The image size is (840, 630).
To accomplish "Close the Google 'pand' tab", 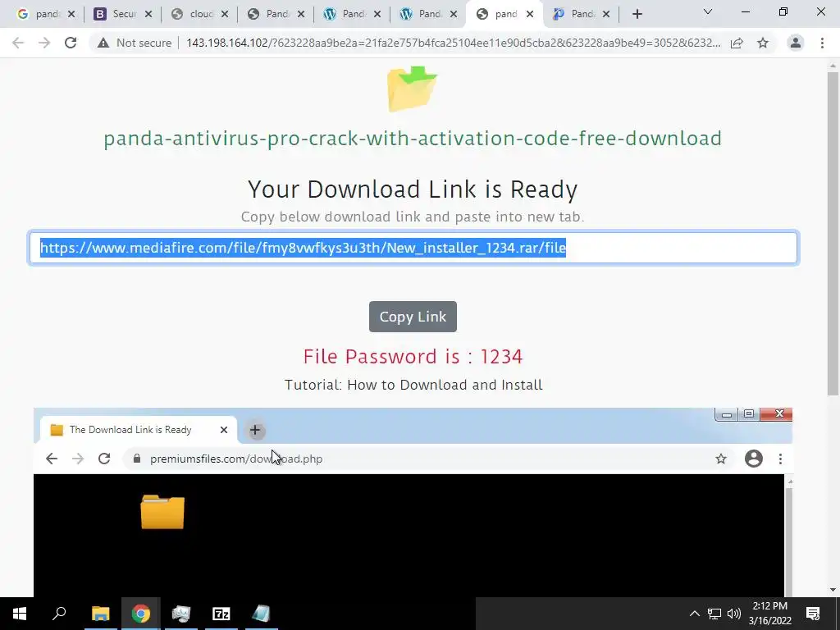I will [x=71, y=15].
